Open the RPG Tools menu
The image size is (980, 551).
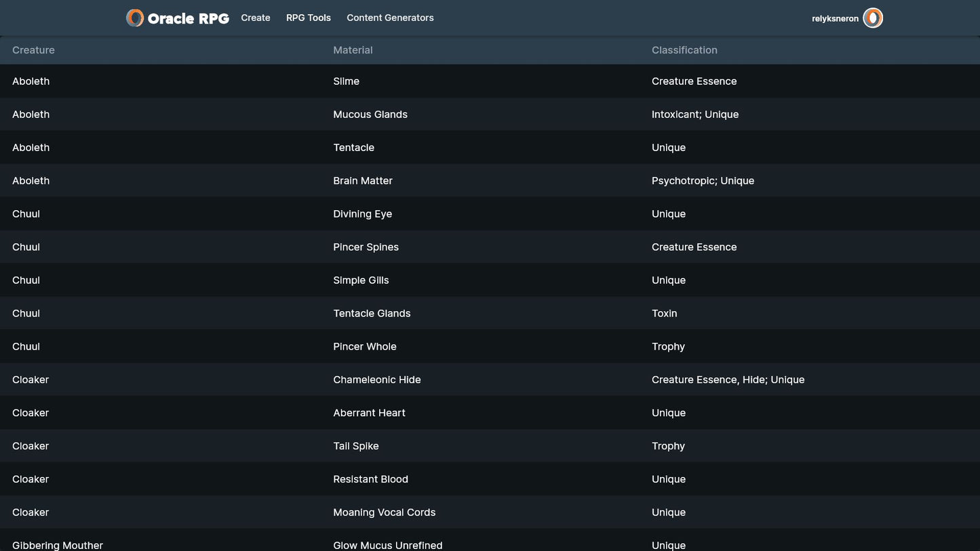pyautogui.click(x=309, y=18)
